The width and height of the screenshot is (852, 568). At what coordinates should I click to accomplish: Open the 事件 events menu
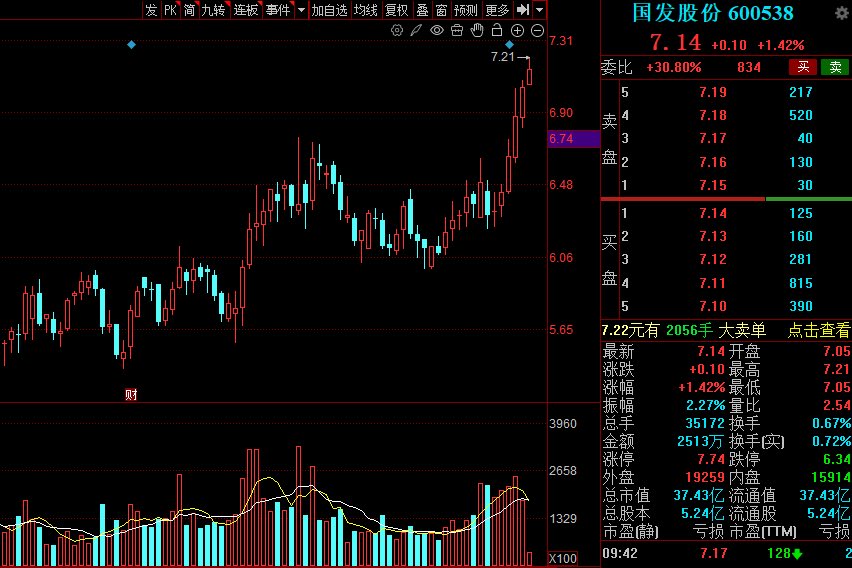[x=278, y=10]
